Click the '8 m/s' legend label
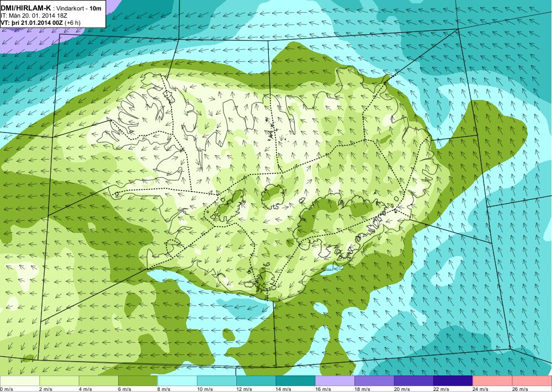 (x=164, y=389)
